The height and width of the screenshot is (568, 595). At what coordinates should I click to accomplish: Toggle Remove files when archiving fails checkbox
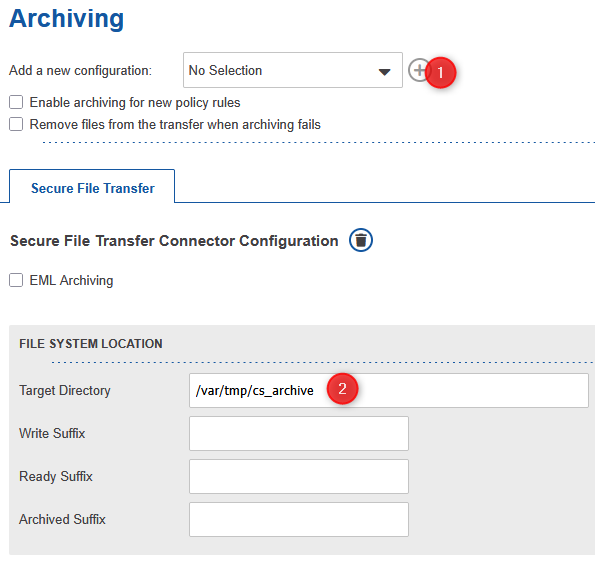[x=16, y=124]
